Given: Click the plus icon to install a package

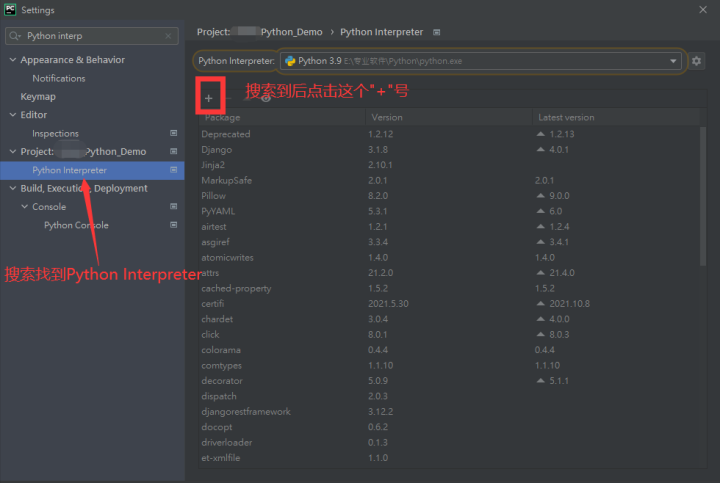Looking at the screenshot, I should (x=208, y=98).
